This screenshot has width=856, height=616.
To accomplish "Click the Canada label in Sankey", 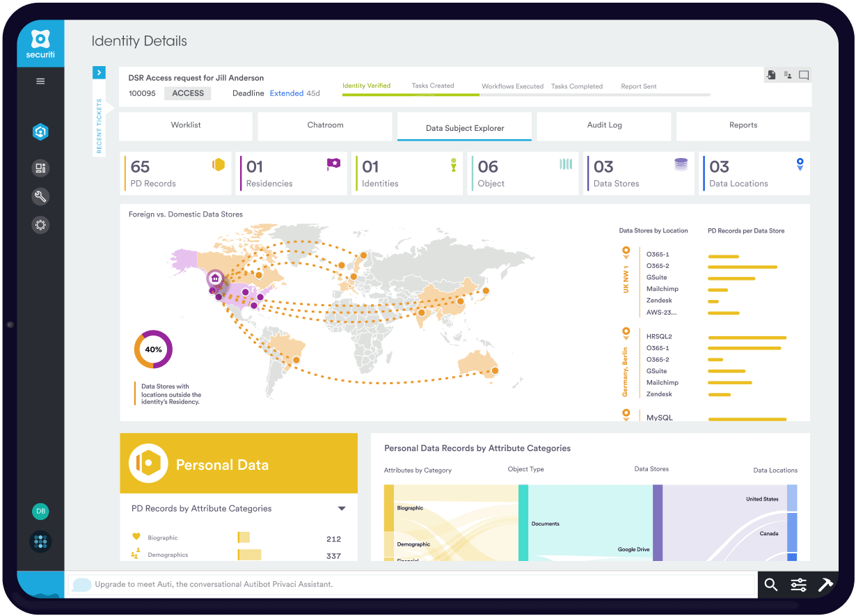I will (x=769, y=534).
